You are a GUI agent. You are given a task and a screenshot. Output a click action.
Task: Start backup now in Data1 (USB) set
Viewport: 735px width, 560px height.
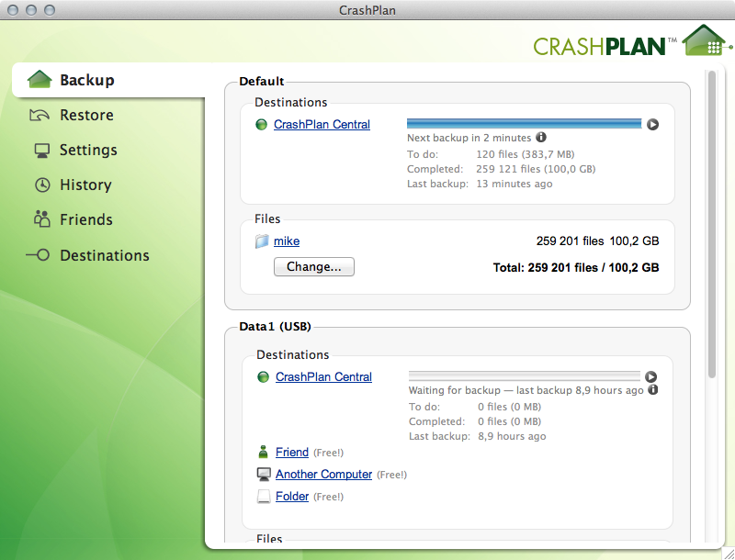coord(650,377)
